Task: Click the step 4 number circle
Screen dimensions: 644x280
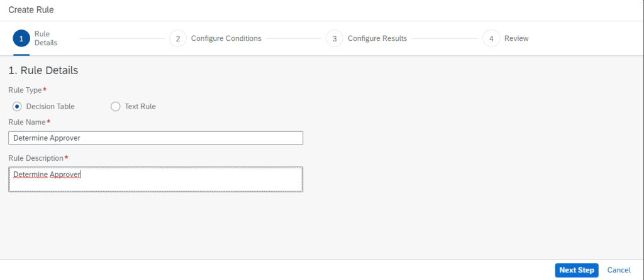Action: 491,38
